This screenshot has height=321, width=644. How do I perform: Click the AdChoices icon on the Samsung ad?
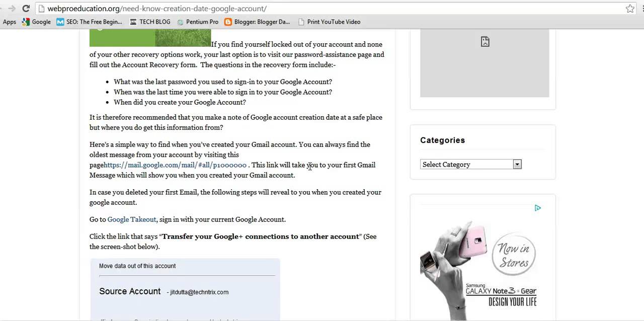tap(538, 208)
